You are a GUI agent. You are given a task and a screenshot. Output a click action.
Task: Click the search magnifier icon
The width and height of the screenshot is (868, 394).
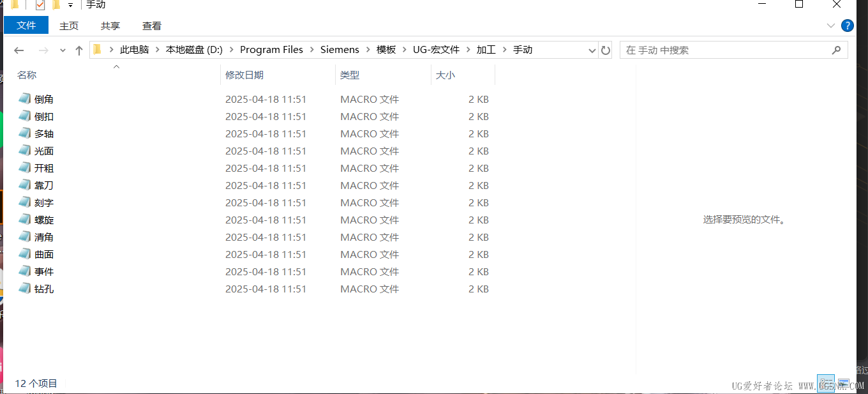[837, 49]
